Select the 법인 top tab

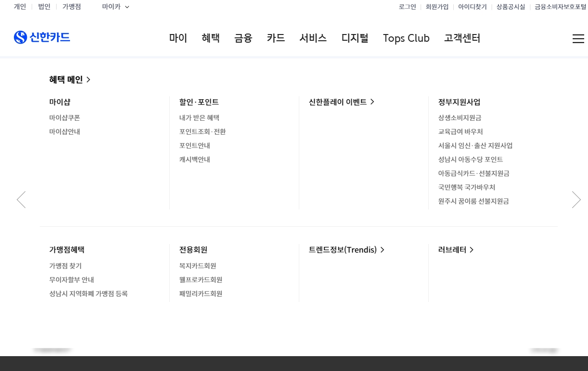click(44, 7)
